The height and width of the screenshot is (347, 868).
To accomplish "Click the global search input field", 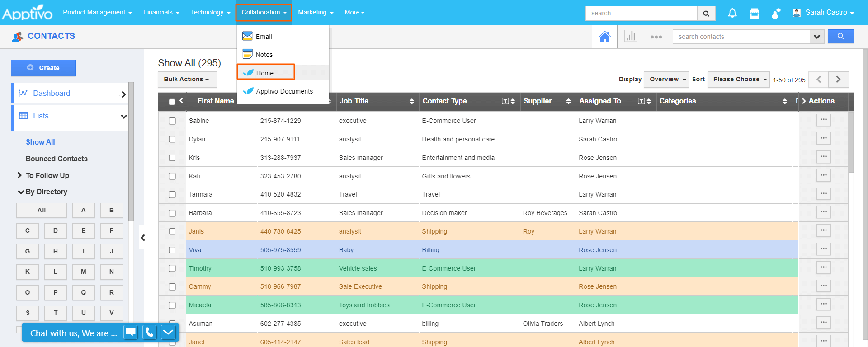I will tap(642, 13).
